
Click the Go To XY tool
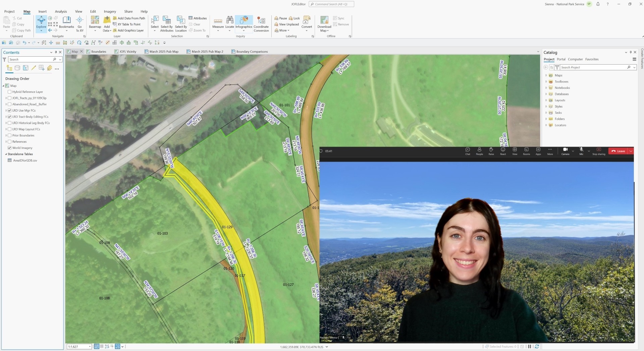point(79,23)
